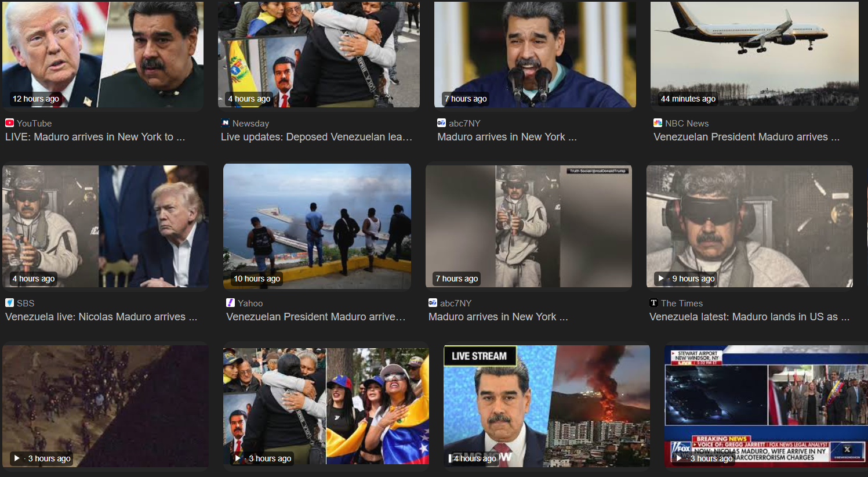Click the abc7NY icon in the second row
This screenshot has width=868, height=477.
tap(433, 302)
